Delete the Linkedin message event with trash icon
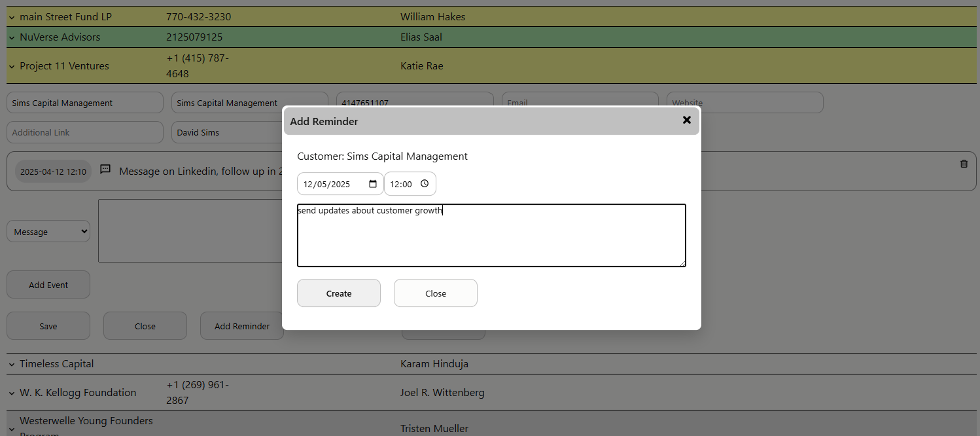The width and height of the screenshot is (980, 436). pos(964,164)
